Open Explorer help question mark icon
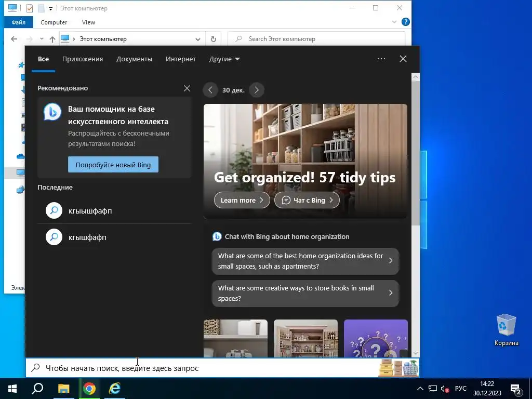Screen dimensions: 532x399 coord(405,22)
